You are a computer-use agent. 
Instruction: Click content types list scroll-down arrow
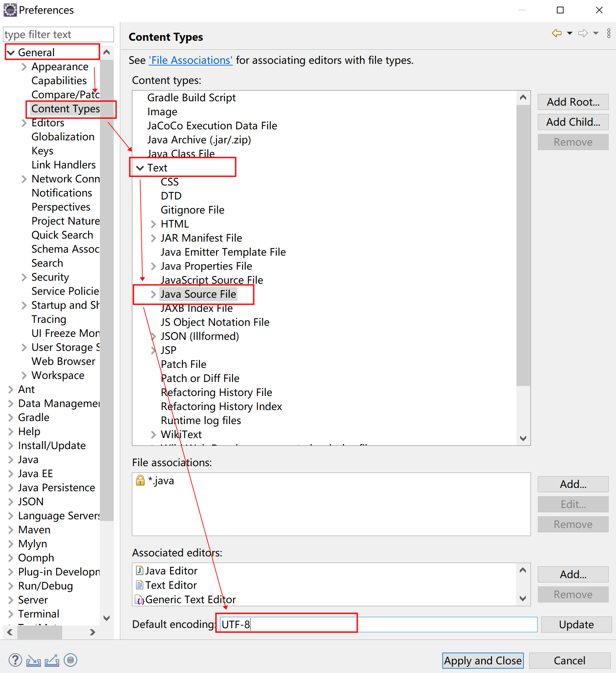point(523,438)
